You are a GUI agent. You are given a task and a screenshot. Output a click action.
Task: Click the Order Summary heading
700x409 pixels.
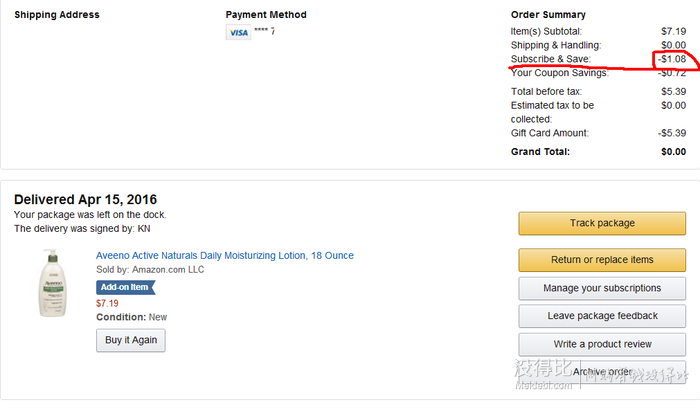pyautogui.click(x=548, y=15)
